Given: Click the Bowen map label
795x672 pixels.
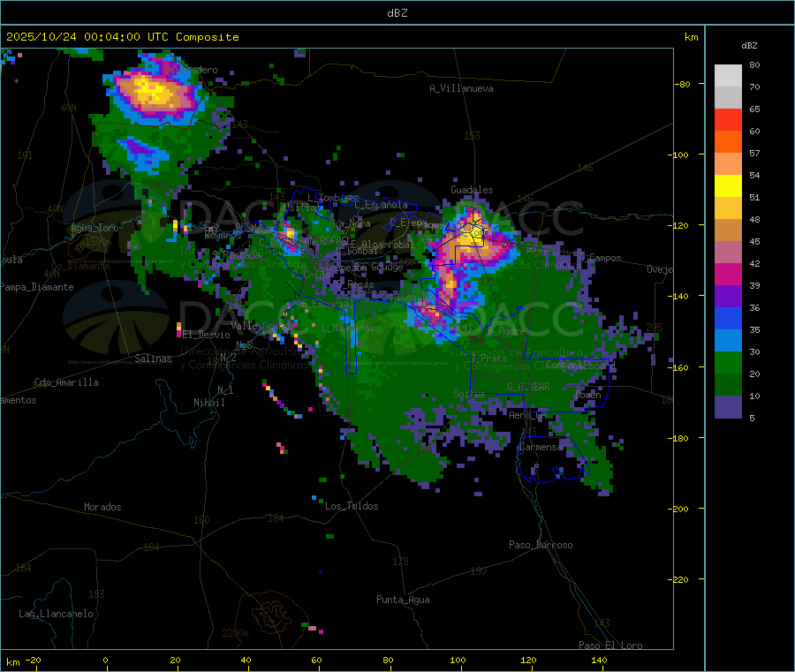Looking at the screenshot, I should (588, 394).
